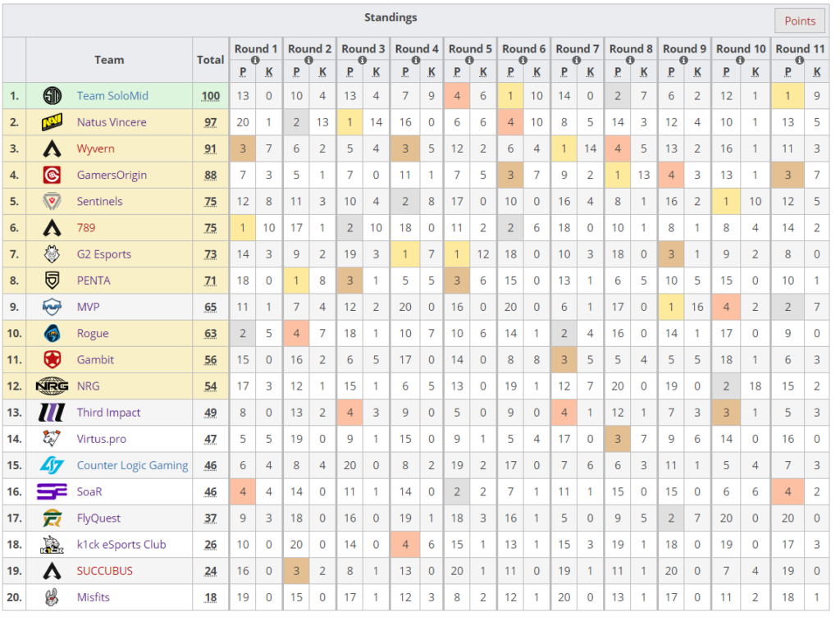Open the Natus Vincere team link
This screenshot has width=840, height=621.
coord(112,122)
